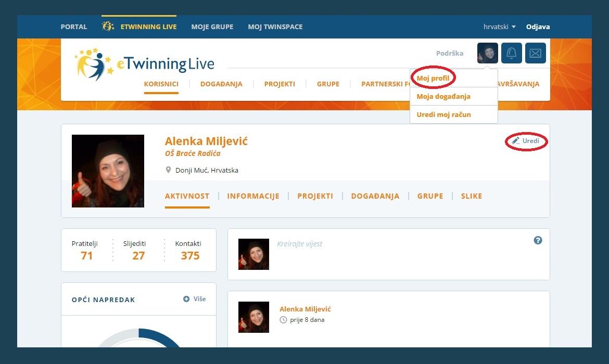
Task: Open the DOGAĐANJA main navigation tab
Action: coord(221,84)
